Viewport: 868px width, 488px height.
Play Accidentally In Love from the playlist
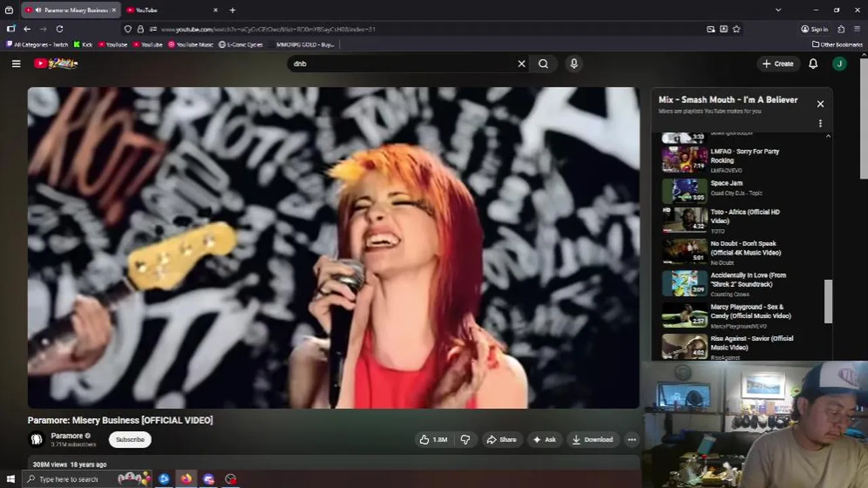tap(744, 283)
